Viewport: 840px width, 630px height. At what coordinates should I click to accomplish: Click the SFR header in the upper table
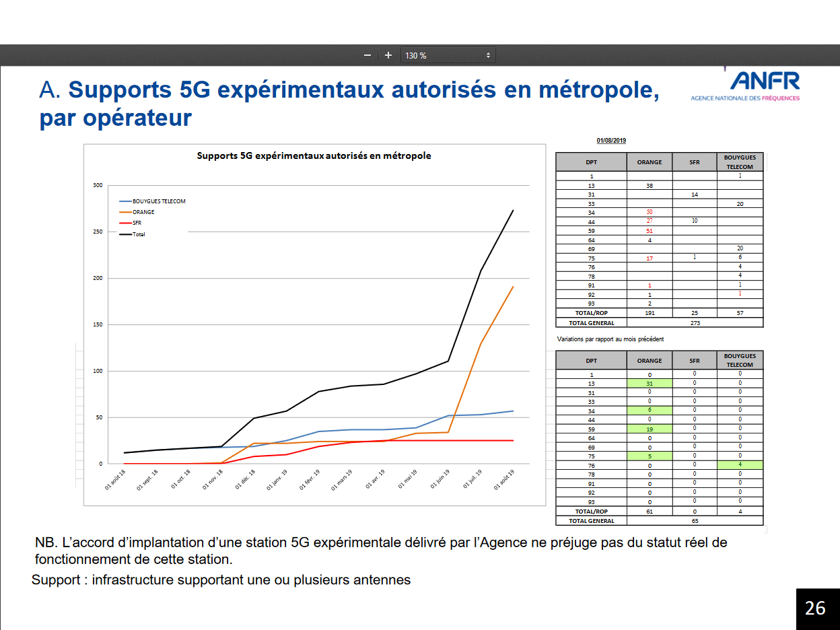(x=695, y=162)
